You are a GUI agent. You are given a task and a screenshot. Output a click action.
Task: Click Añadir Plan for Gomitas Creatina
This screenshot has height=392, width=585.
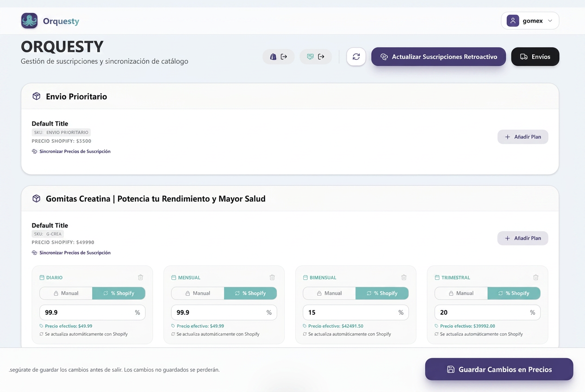coord(523,238)
